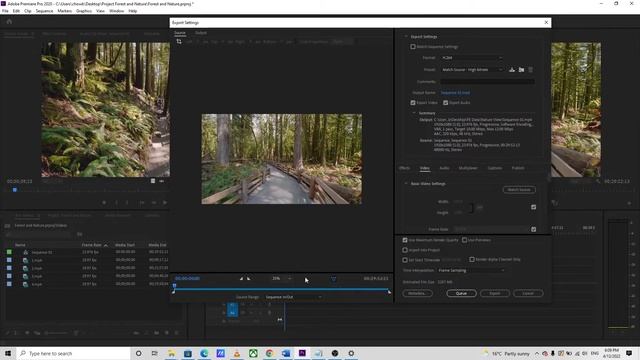The image size is (640, 360).
Task: Toggle Match Sequence Settings checkbox
Action: 413,47
